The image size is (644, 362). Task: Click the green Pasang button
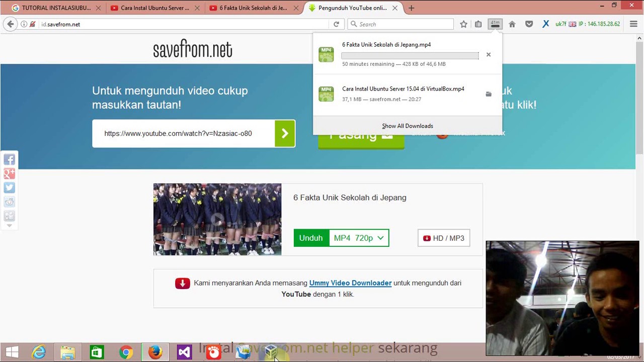tap(361, 141)
